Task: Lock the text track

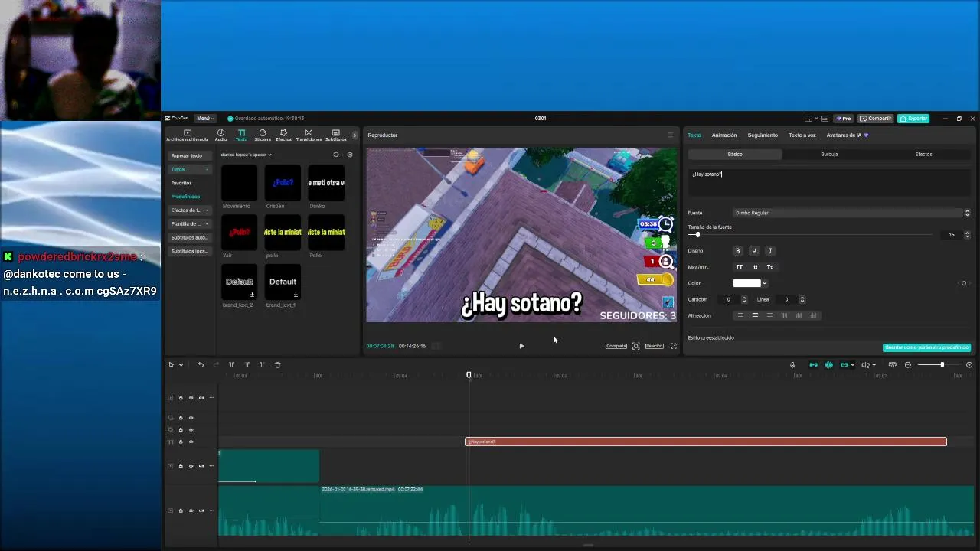Action: click(181, 442)
